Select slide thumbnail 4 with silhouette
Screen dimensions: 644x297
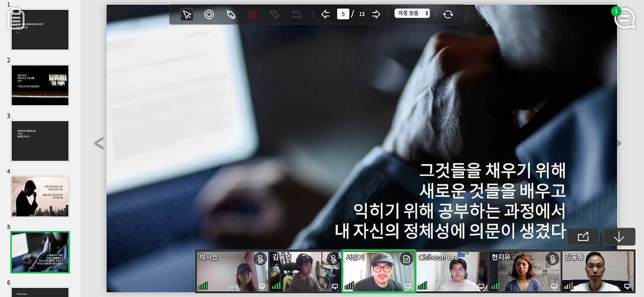(x=40, y=196)
